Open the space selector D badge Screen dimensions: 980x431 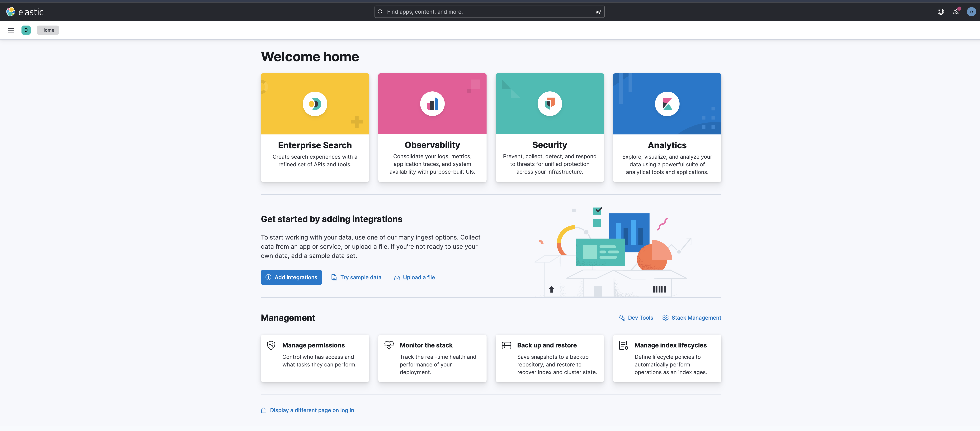26,30
